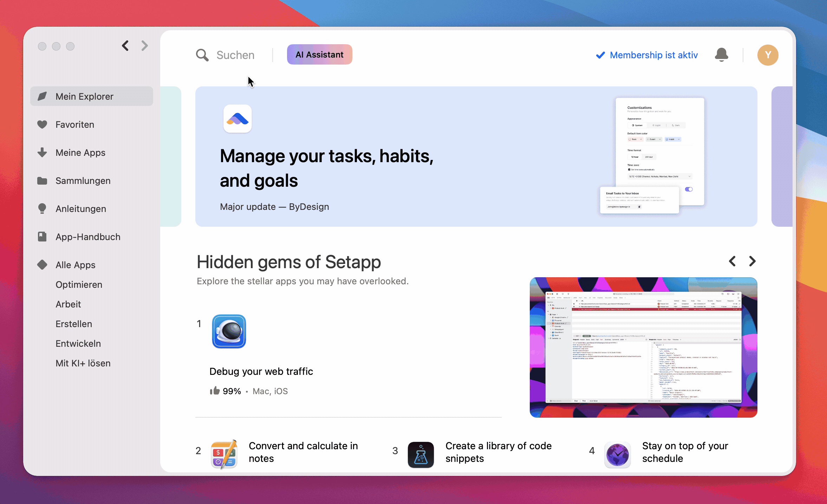Click Hidden gems of Setapp heading
This screenshot has height=504, width=827.
(x=289, y=262)
